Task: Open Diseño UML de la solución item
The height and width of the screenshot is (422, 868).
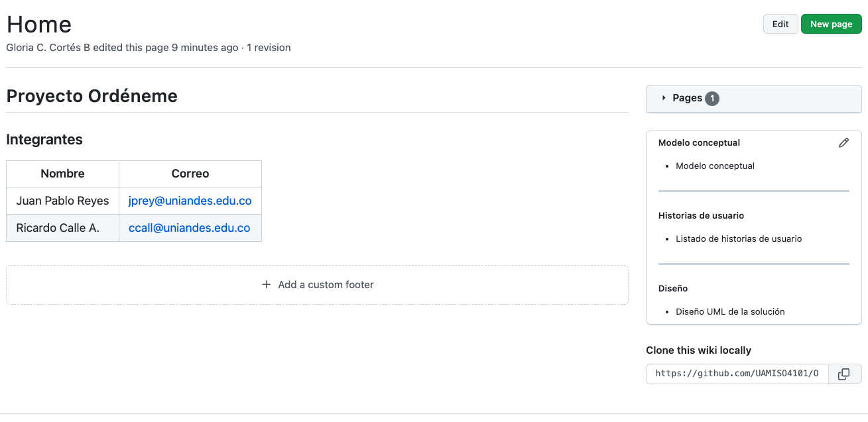Action: (x=730, y=312)
